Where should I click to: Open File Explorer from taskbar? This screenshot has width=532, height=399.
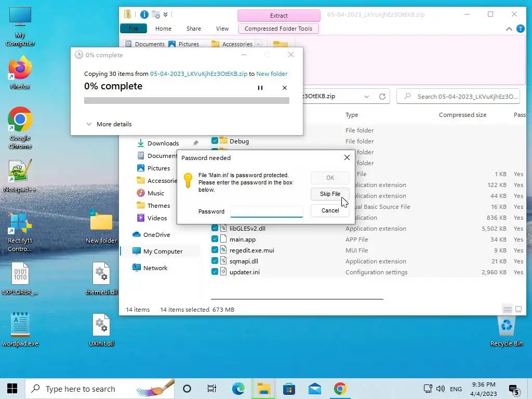(263, 389)
